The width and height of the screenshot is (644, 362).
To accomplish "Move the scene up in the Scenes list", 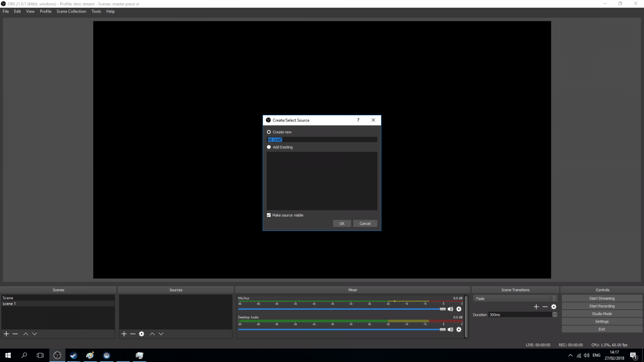I will point(26,334).
